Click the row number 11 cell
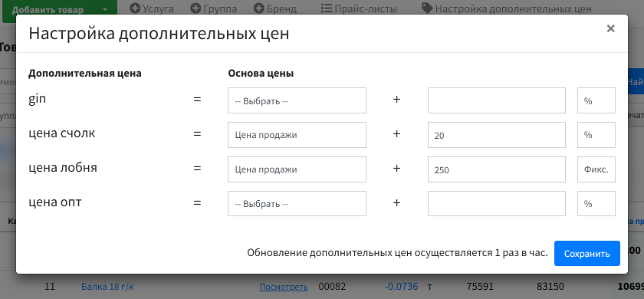This screenshot has height=299, width=644. [x=49, y=286]
